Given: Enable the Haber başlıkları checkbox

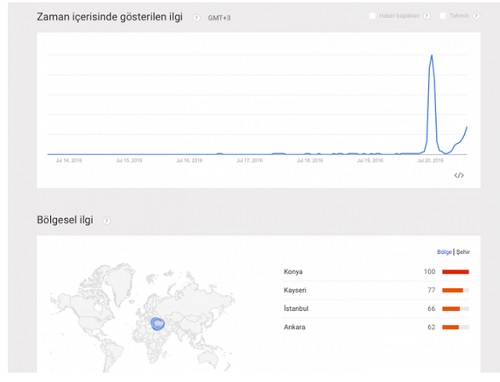Looking at the screenshot, I should pyautogui.click(x=372, y=16).
